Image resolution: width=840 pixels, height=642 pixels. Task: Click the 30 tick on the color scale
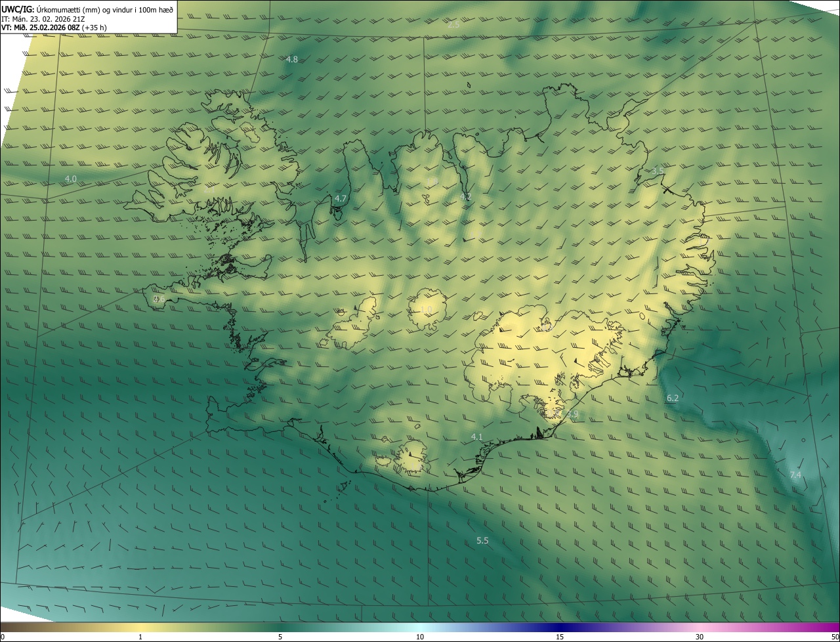(700, 637)
